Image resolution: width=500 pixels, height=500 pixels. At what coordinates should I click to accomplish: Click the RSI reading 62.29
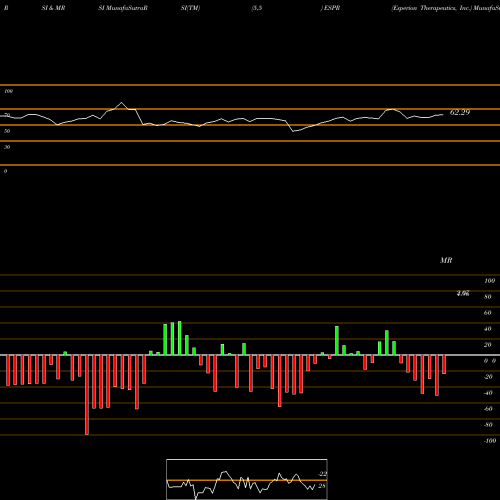coord(460,113)
